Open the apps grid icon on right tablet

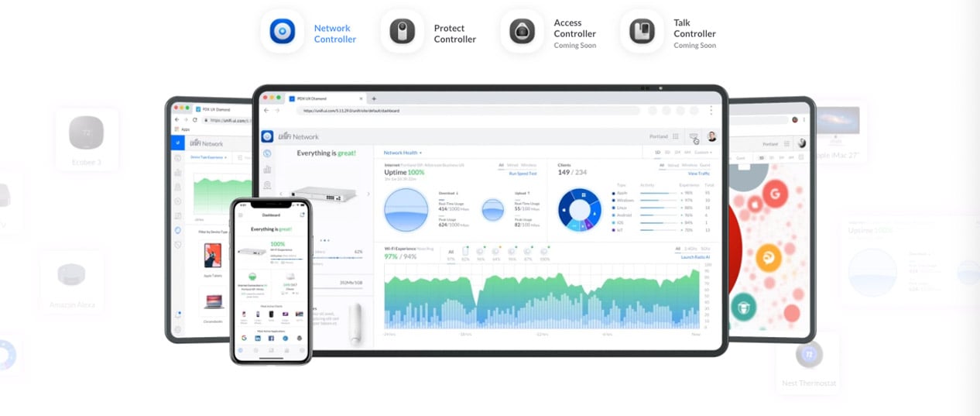coord(788,143)
